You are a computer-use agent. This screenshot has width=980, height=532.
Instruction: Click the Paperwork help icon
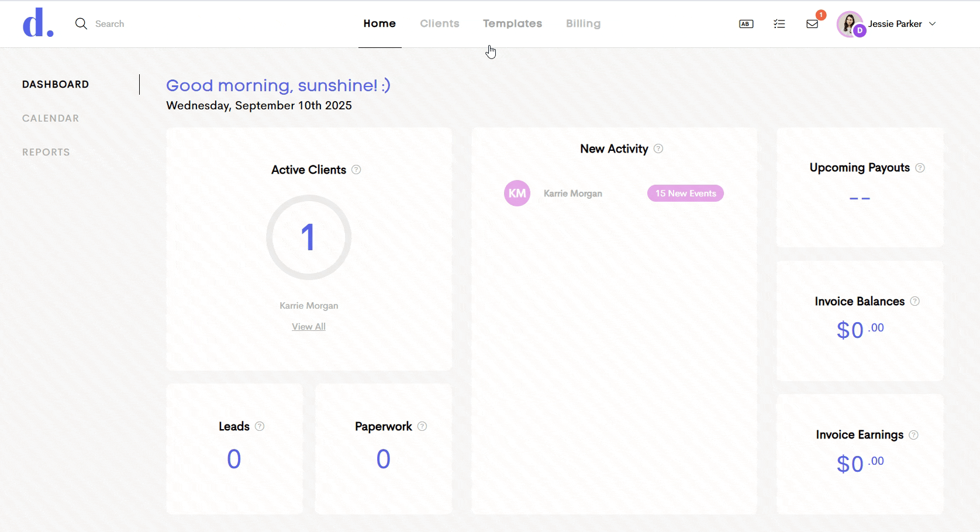click(x=422, y=426)
